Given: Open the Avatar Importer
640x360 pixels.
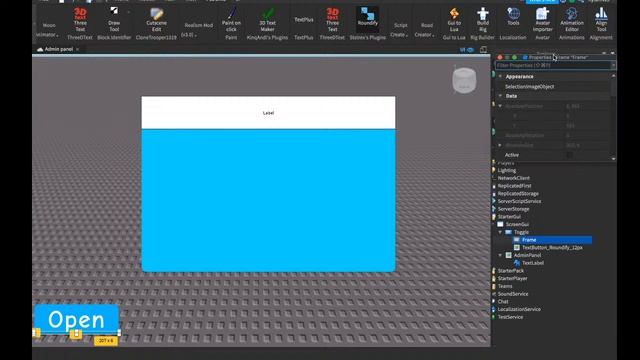Looking at the screenshot, I should click(542, 20).
